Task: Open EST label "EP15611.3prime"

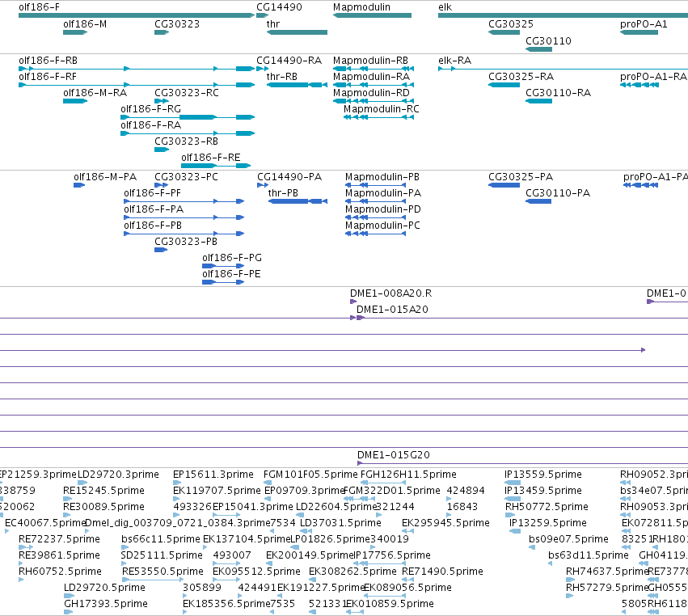Action: tap(213, 475)
